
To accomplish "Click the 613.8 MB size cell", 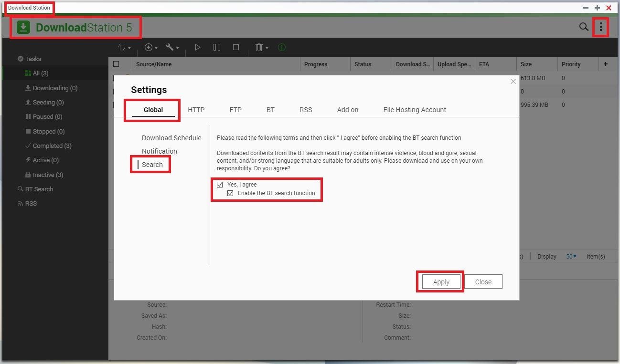I will [533, 78].
